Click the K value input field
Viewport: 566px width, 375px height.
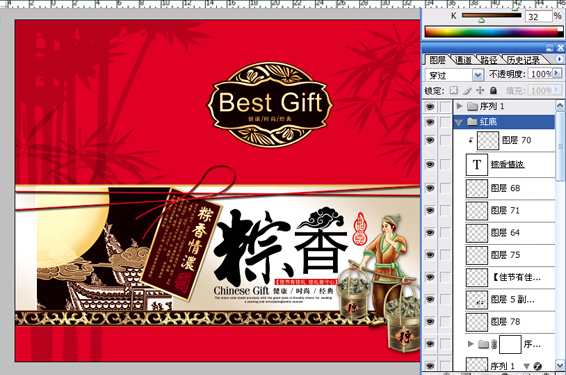[538, 17]
